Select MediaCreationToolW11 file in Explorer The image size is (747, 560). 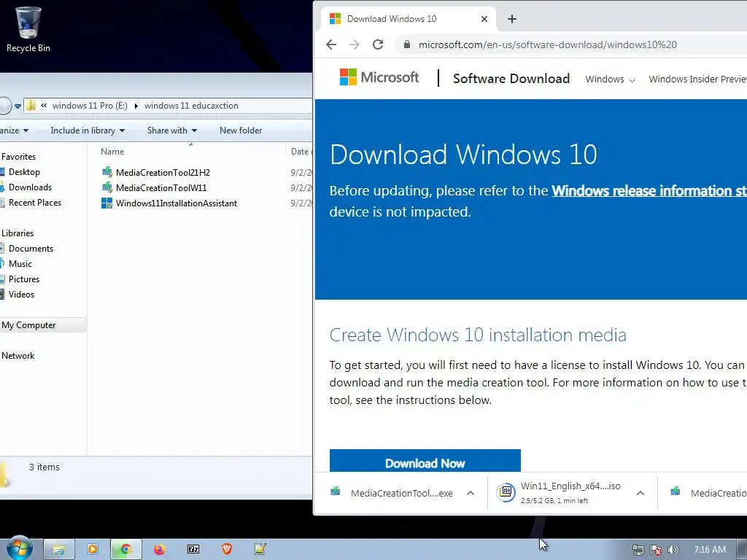click(x=161, y=187)
